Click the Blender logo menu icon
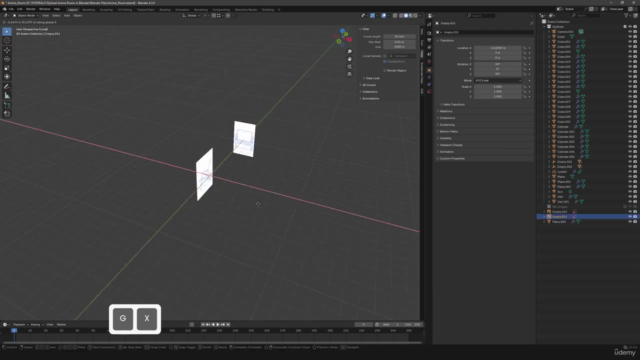640x360 pixels. [4, 9]
